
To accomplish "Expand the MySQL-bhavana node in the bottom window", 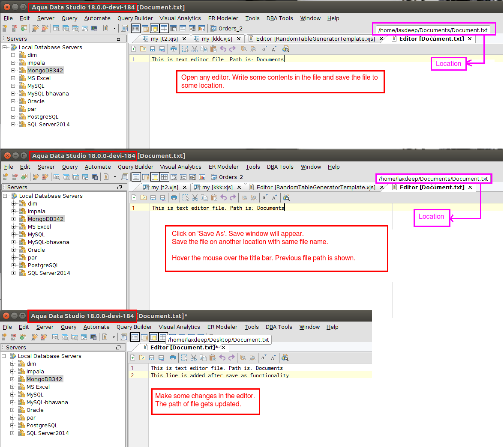I will [12, 402].
